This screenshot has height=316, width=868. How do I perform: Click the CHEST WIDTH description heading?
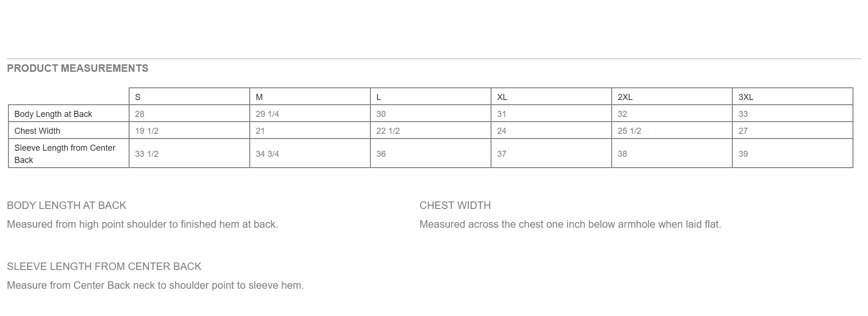[x=455, y=206]
